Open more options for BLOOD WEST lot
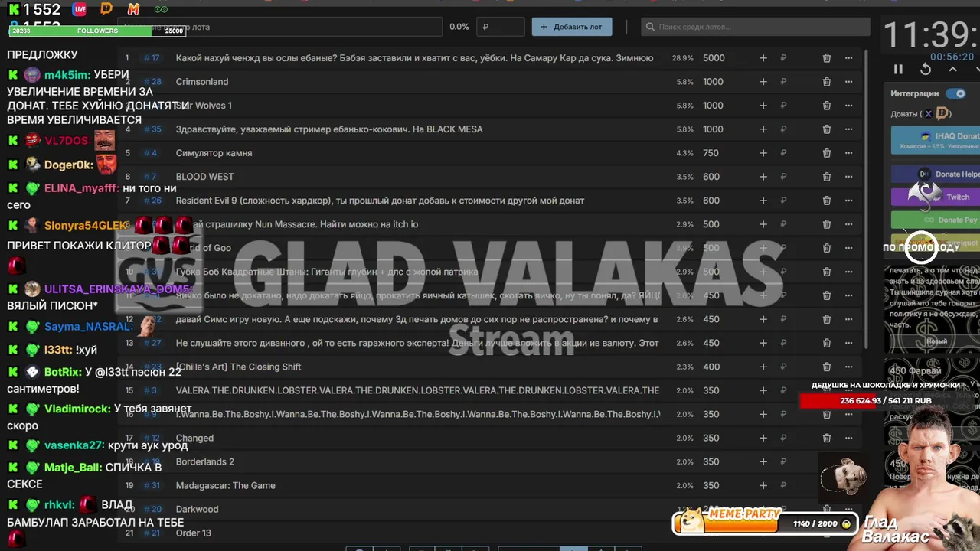 pos(848,177)
